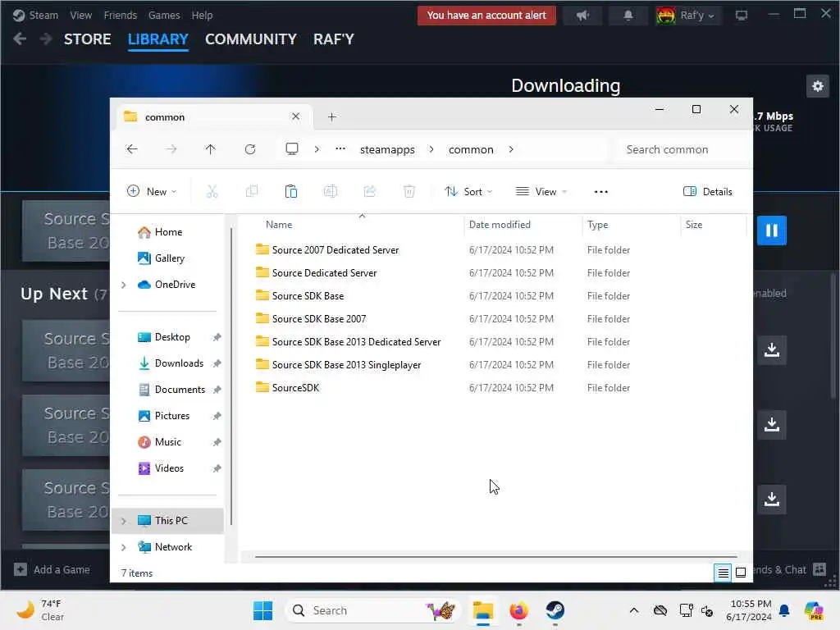Open Gallery in navigation pane
This screenshot has height=630, width=840.
169,258
